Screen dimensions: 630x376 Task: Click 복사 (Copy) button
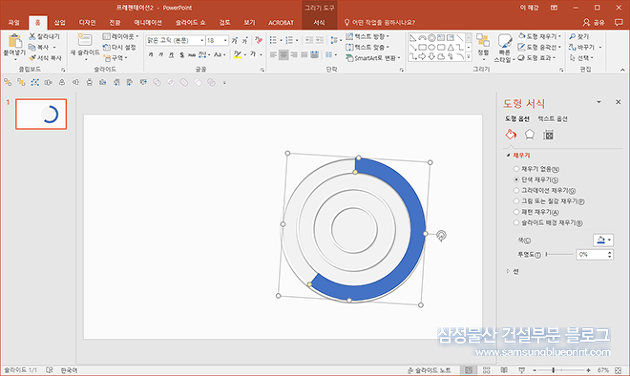42,47
